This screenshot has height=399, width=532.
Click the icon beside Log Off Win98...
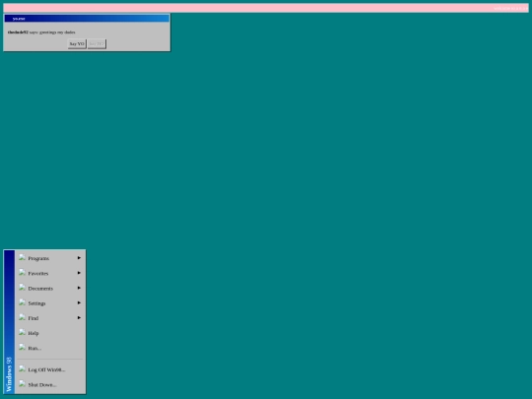point(22,368)
